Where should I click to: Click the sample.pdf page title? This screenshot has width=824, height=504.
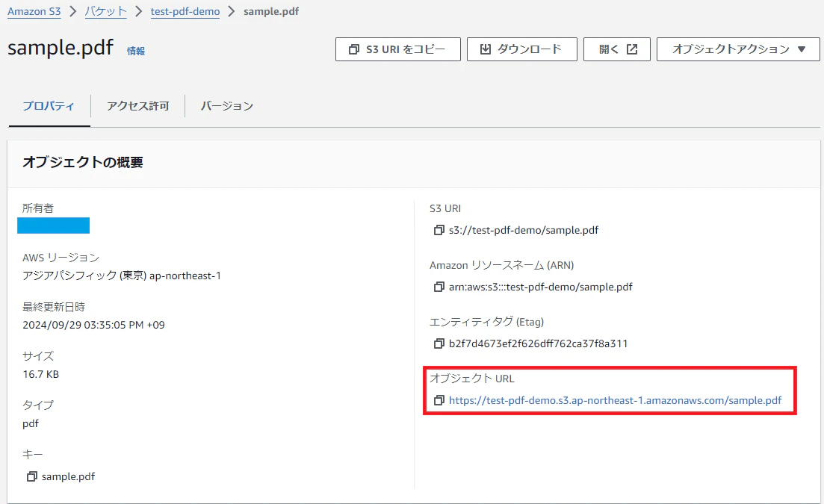(61, 48)
